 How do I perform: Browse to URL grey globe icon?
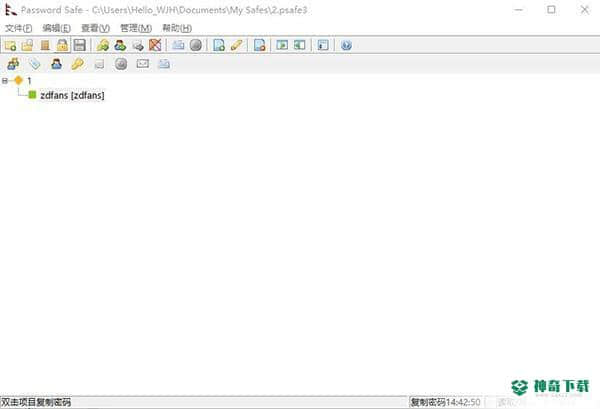coord(196,45)
